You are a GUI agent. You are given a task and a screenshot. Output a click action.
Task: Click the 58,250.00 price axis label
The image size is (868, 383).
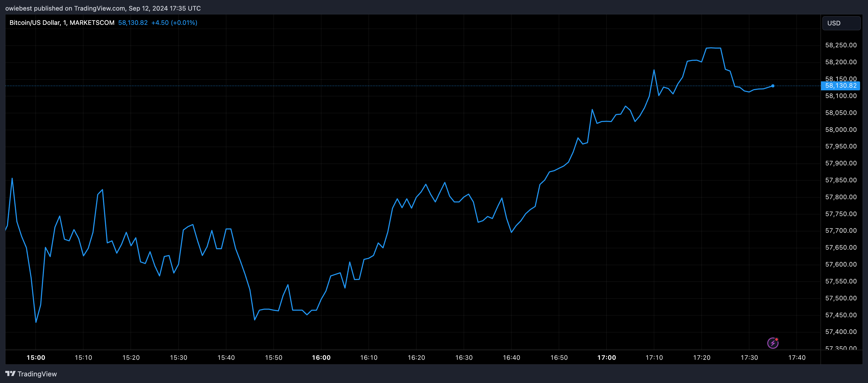click(841, 45)
